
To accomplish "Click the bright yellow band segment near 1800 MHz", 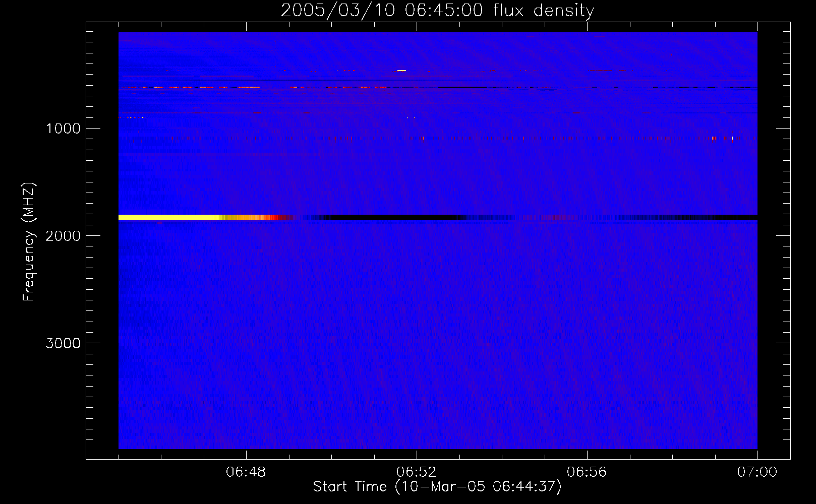I will click(x=169, y=217).
